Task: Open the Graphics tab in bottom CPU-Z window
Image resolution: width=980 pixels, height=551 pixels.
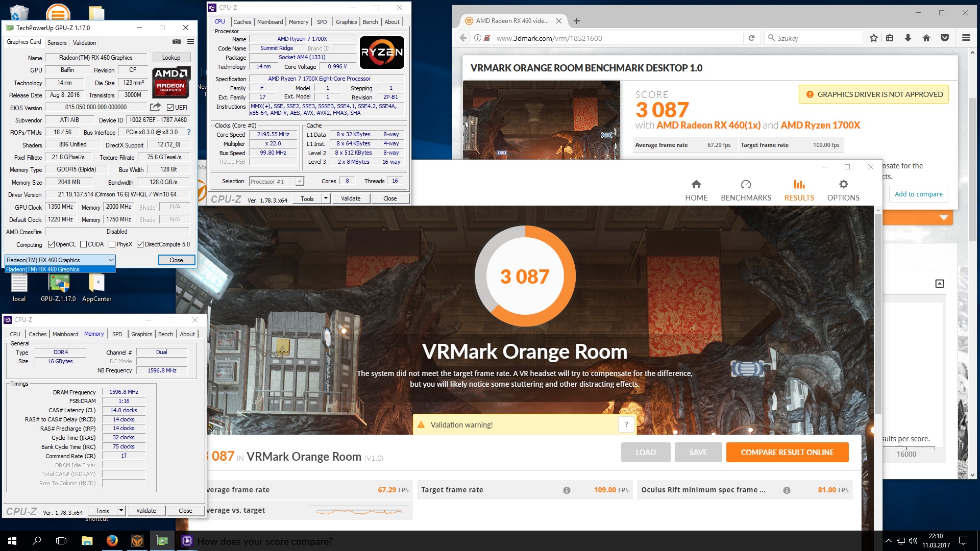Action: tap(141, 334)
